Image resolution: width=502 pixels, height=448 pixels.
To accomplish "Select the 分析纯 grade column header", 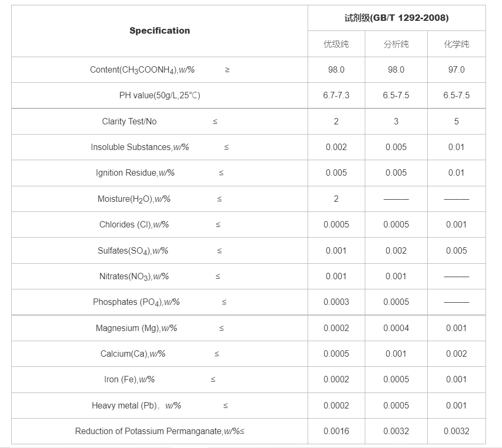I will pos(396,44).
